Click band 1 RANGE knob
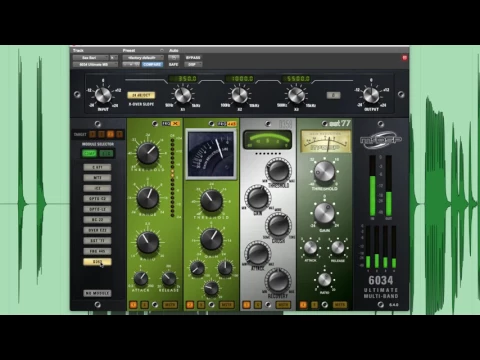Image resolution: width=480 pixels, height=360 pixels. [x=148, y=198]
